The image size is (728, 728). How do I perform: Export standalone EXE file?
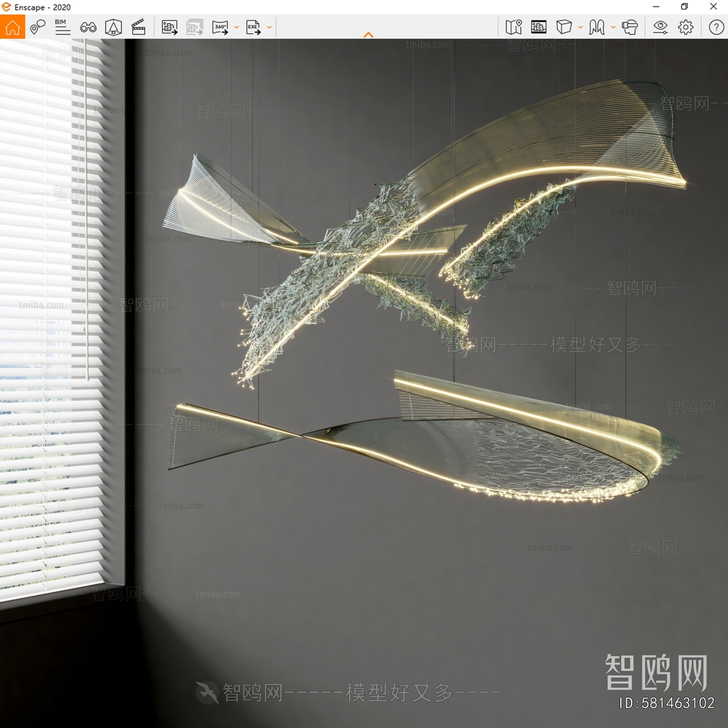pos(253,27)
